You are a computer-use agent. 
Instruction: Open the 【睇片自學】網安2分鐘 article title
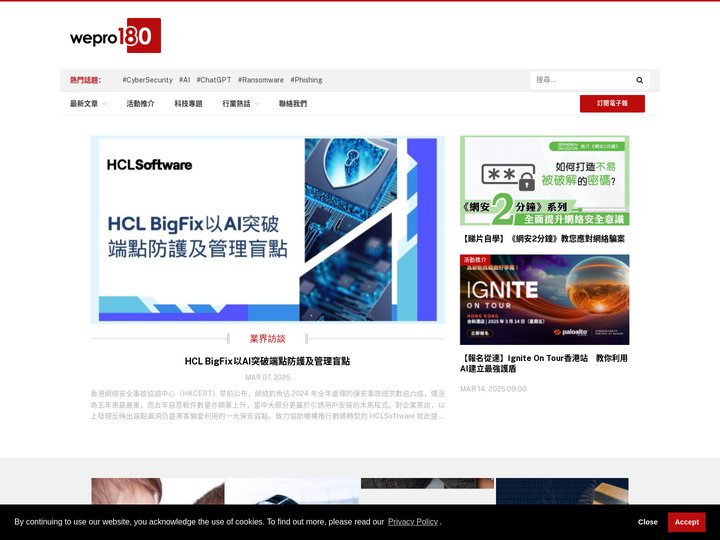544,239
